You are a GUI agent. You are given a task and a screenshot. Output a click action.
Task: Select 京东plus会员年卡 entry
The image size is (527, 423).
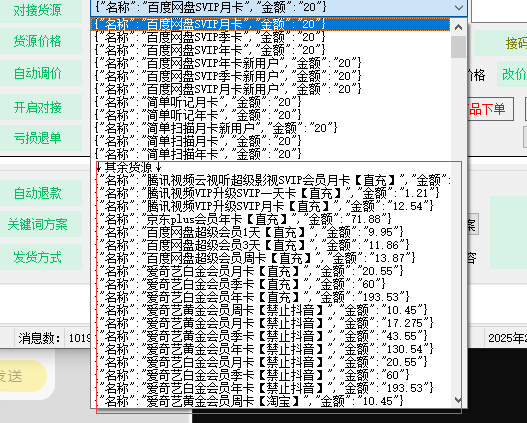(x=271, y=219)
